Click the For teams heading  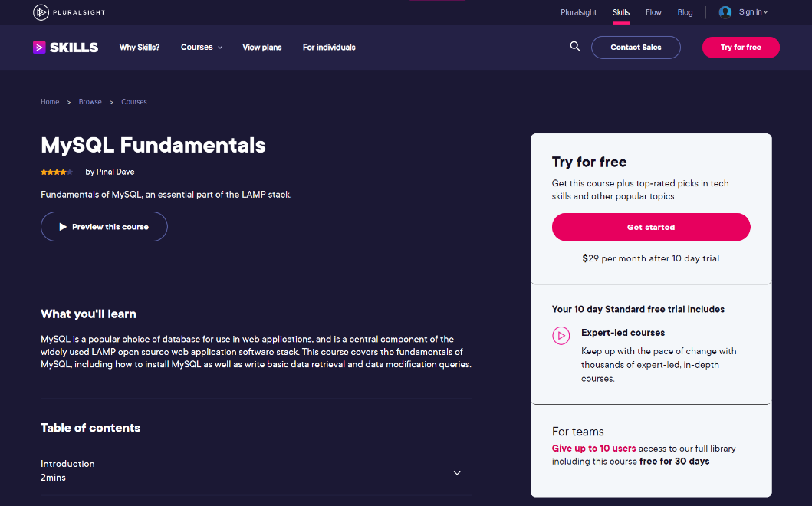[578, 432]
